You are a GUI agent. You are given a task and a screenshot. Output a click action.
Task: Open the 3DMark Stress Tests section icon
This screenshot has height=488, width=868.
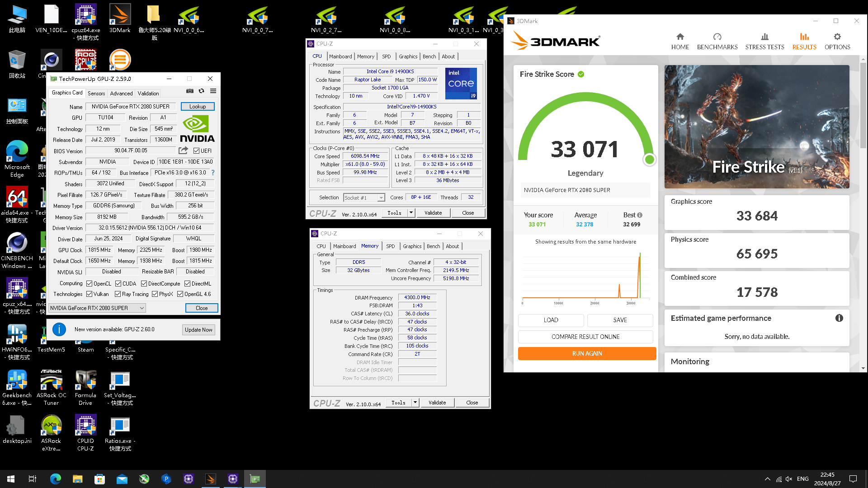point(764,37)
